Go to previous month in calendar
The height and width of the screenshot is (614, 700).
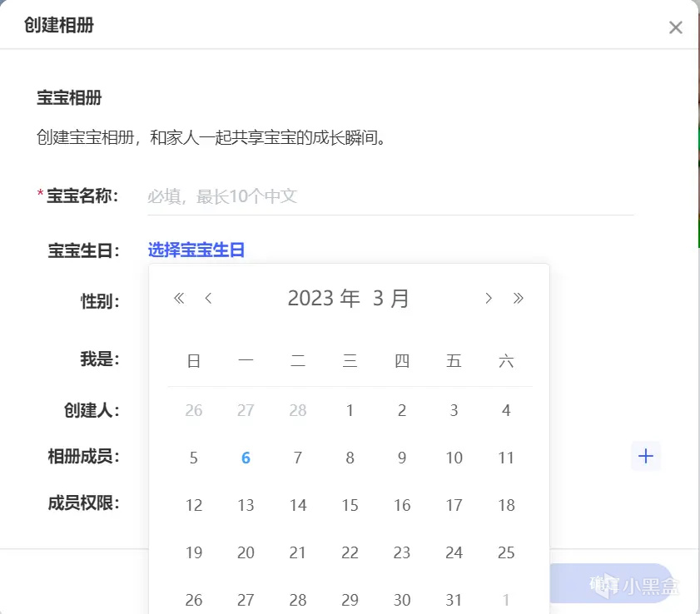click(208, 298)
